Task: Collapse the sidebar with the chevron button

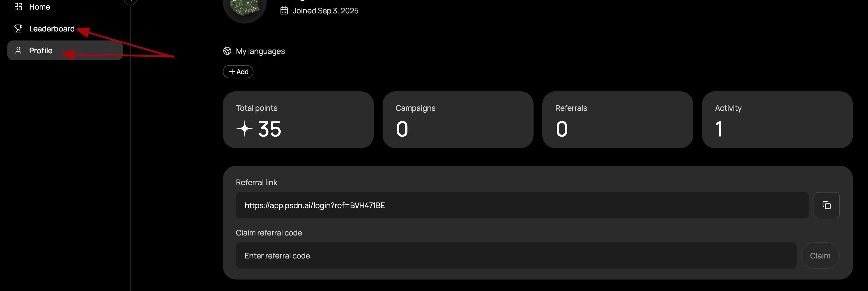Action: (x=130, y=1)
